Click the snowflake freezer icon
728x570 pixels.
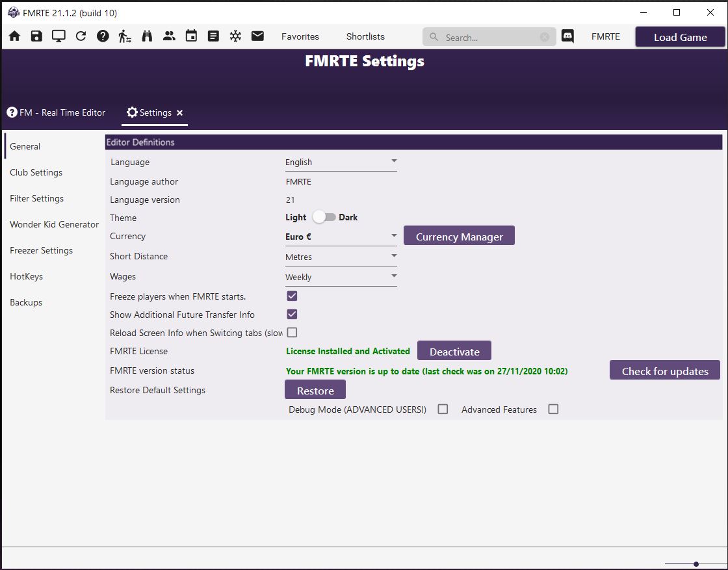[235, 36]
